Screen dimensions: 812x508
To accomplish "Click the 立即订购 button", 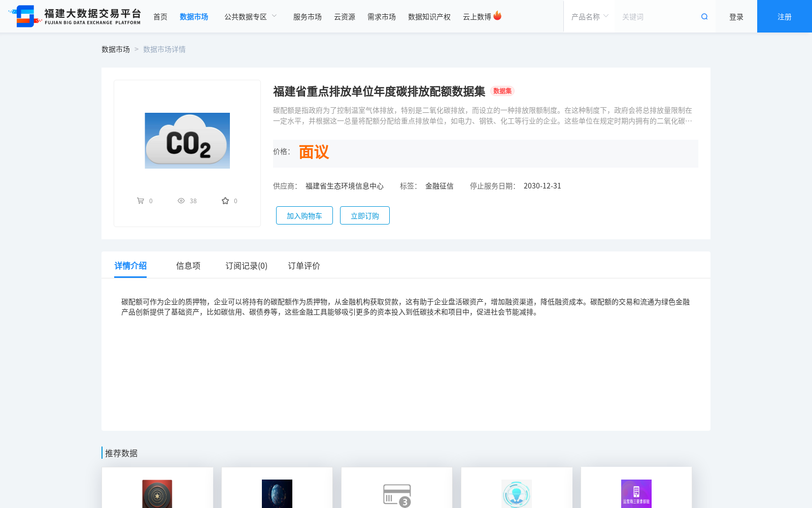I will point(365,215).
